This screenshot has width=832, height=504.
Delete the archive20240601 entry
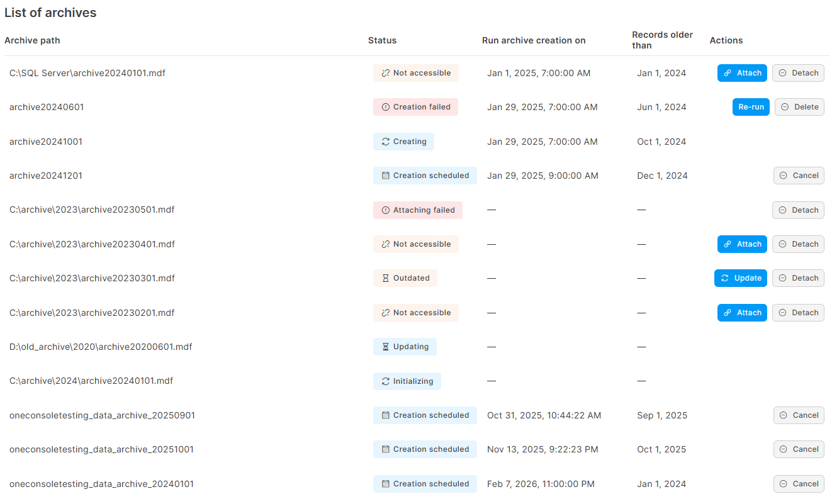click(799, 107)
